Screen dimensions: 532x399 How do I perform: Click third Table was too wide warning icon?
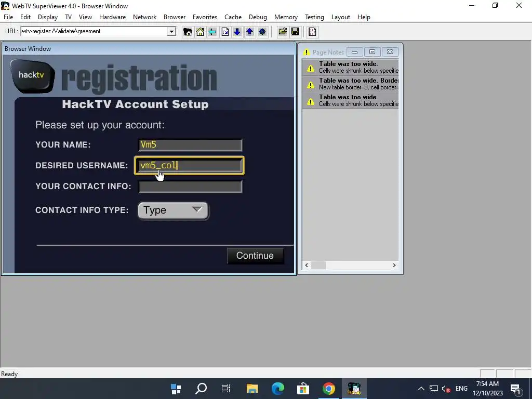311,101
